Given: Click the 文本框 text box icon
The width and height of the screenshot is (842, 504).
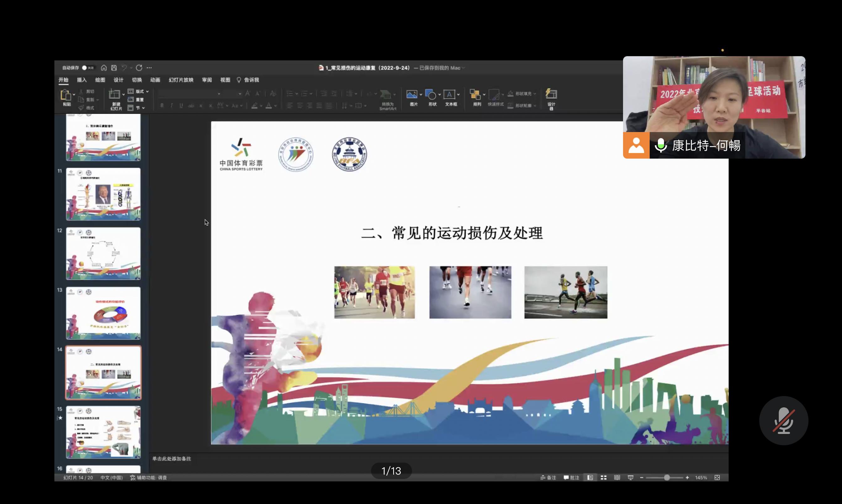Looking at the screenshot, I should (449, 95).
